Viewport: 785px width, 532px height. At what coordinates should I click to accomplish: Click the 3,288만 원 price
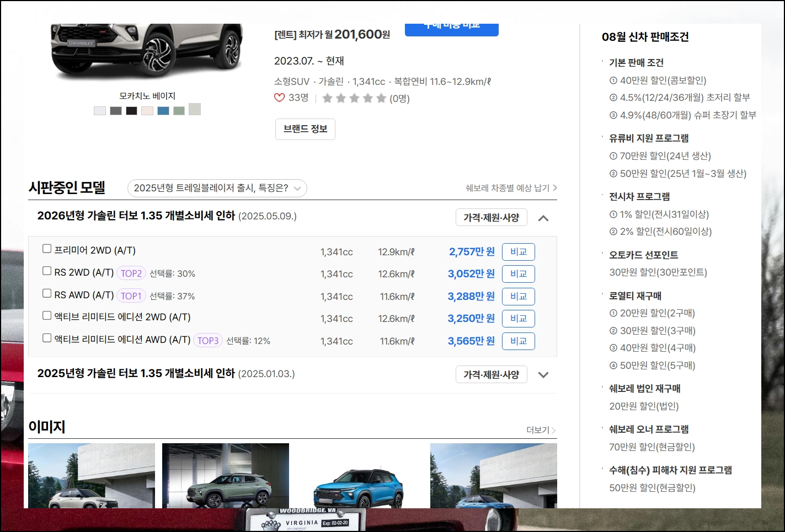click(x=471, y=297)
